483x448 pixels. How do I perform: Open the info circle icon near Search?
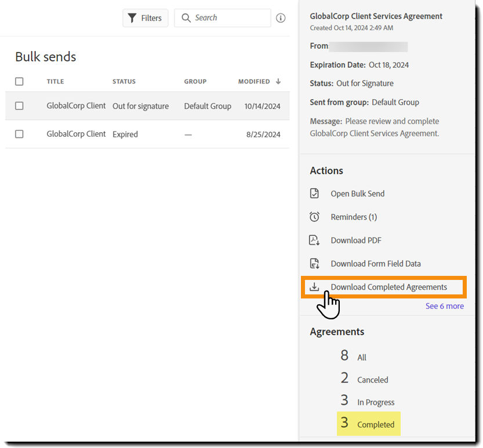281,18
